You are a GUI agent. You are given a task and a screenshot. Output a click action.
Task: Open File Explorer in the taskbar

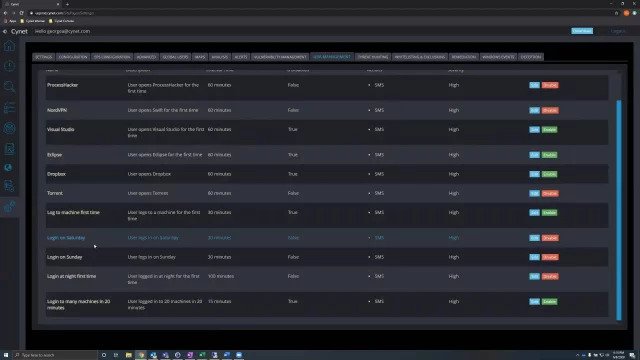[x=129, y=355]
